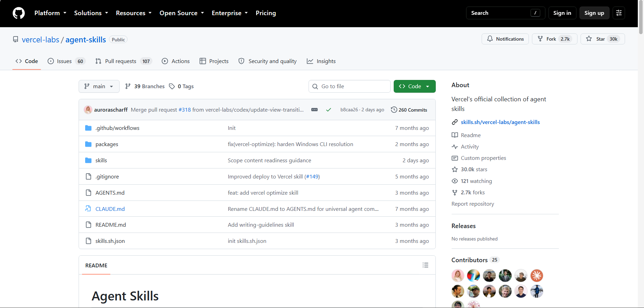This screenshot has height=308, width=644.
Task: Click the Custom properties note icon
Action: (x=455, y=158)
